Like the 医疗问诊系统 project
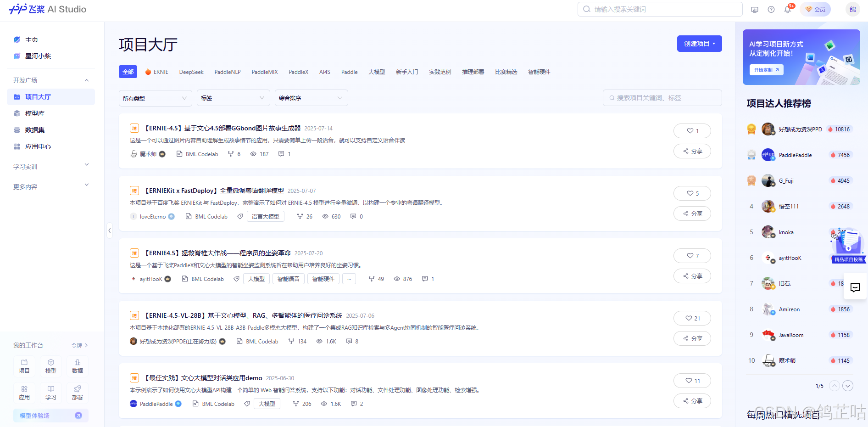868x427 pixels. pos(692,318)
